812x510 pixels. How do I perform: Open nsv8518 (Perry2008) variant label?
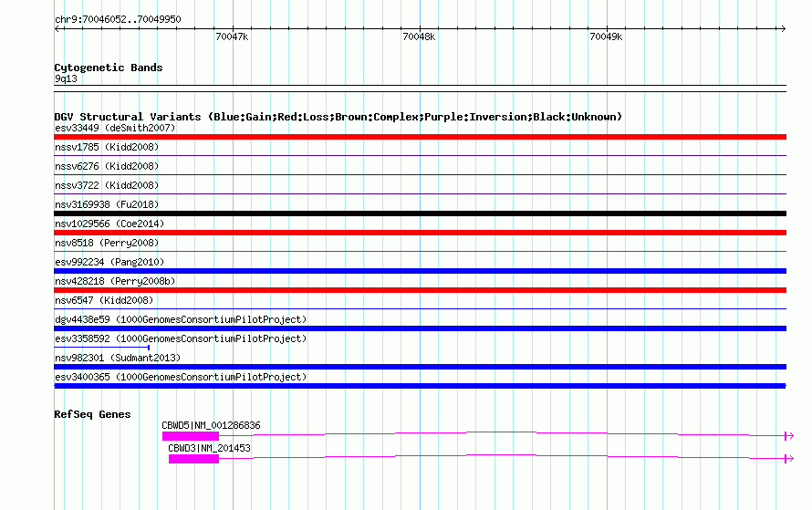[x=107, y=243]
